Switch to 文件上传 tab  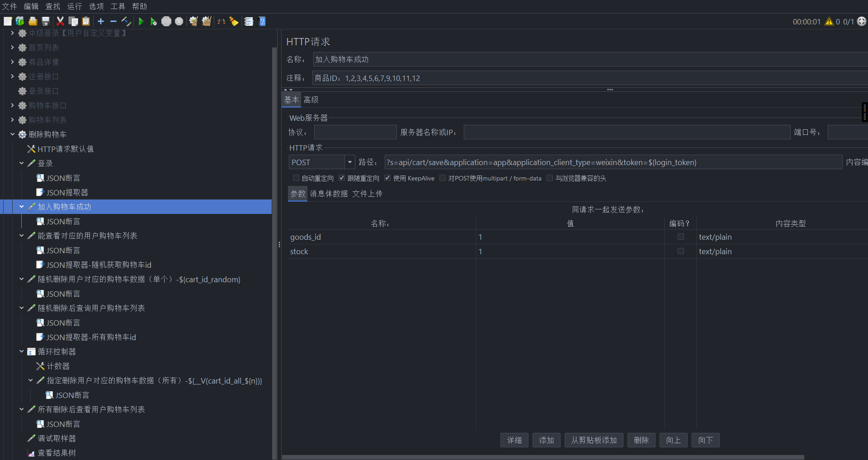(x=367, y=194)
